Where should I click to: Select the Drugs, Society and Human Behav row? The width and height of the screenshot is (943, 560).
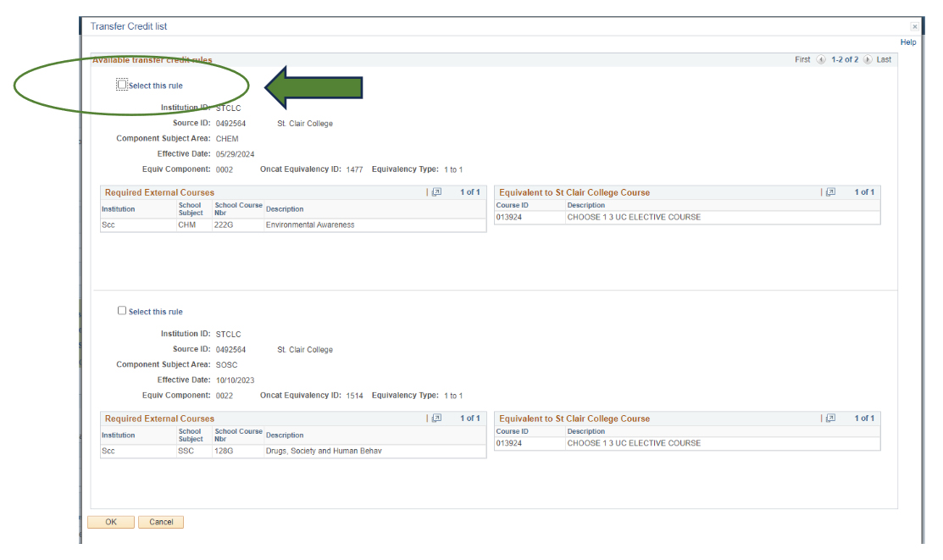[324, 452]
